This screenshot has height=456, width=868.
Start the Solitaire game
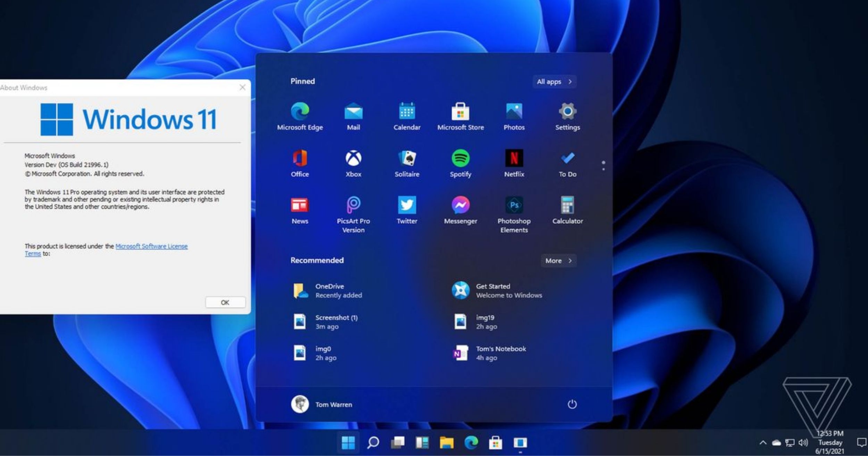pyautogui.click(x=407, y=164)
